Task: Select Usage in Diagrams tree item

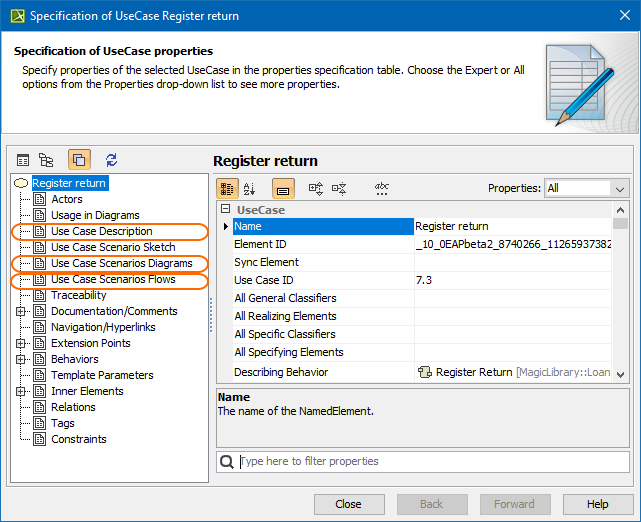Action: pos(95,215)
